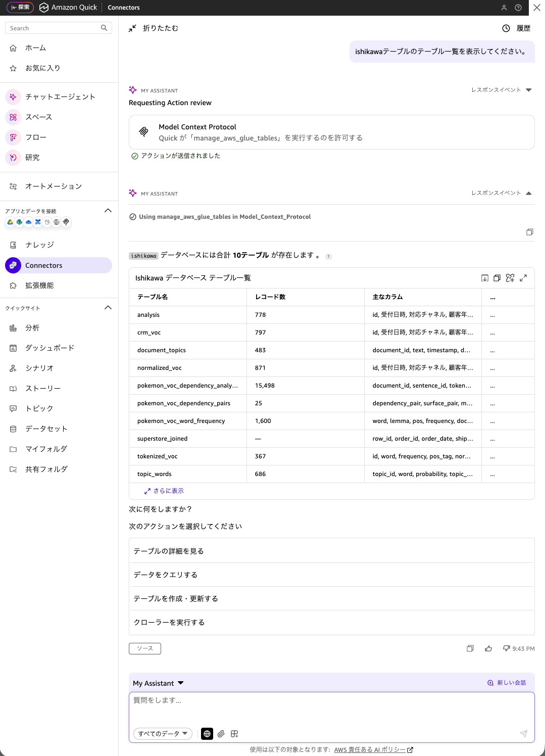
Task: Expand the Ishikawa table to full view
Action: [x=523, y=278]
